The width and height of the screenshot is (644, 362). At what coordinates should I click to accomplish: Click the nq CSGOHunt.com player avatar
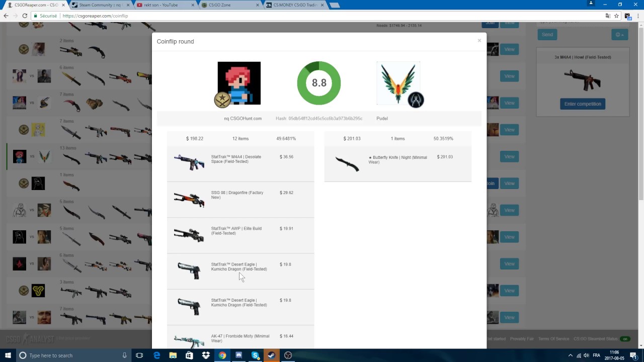coord(239,83)
